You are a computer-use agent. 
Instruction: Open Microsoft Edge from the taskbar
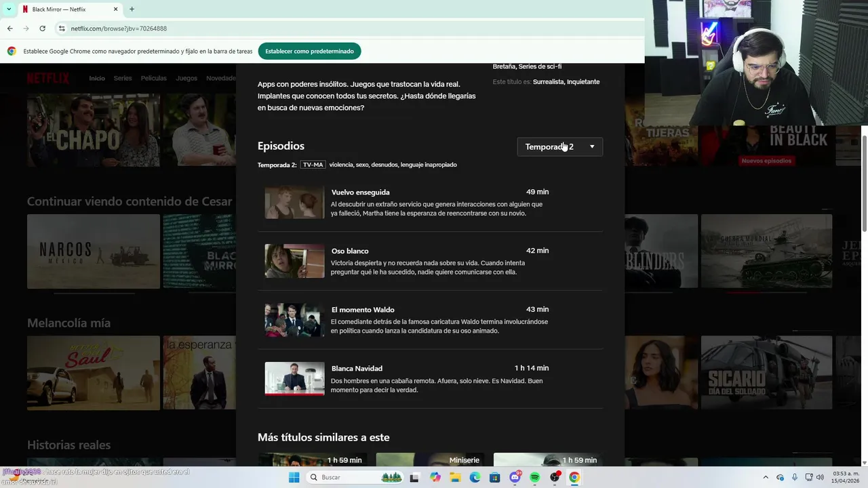[475, 477]
